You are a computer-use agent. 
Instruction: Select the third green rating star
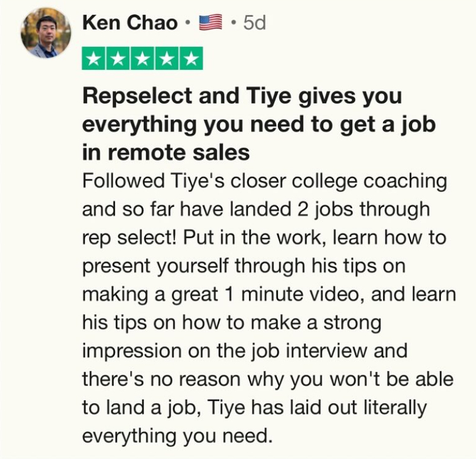tap(142, 58)
